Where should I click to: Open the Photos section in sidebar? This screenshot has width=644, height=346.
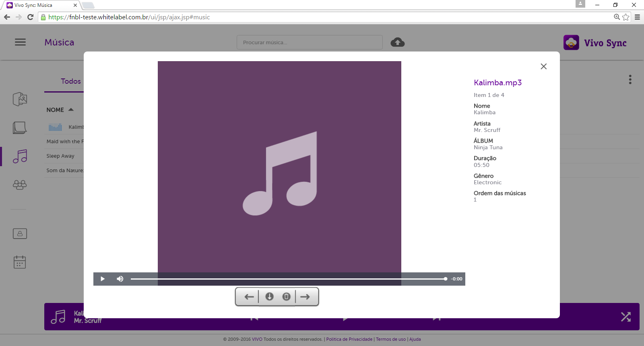pos(20,99)
